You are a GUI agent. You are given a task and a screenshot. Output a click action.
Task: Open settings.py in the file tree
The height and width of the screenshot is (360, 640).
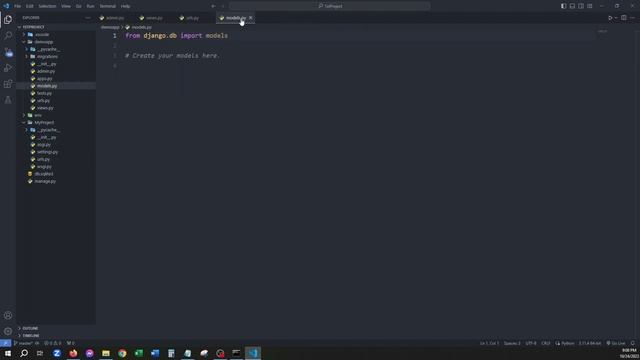[x=47, y=152]
